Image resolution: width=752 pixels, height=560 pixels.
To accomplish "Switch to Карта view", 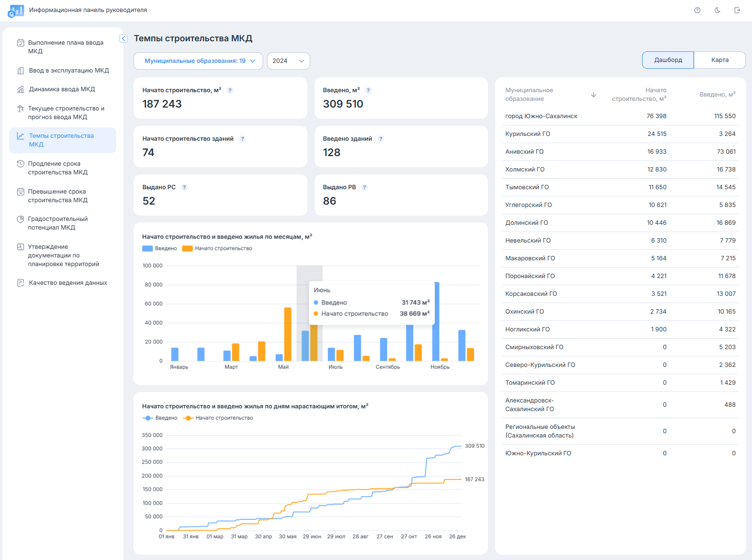I will click(x=720, y=60).
